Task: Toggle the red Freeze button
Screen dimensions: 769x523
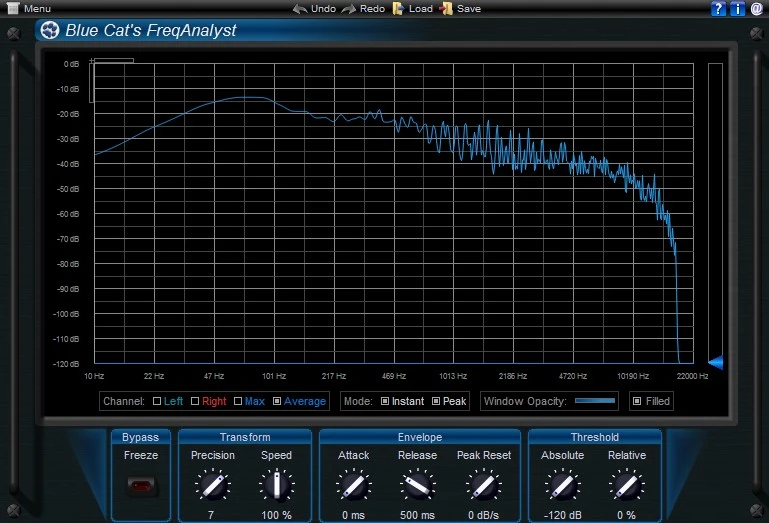Action: pos(141,486)
